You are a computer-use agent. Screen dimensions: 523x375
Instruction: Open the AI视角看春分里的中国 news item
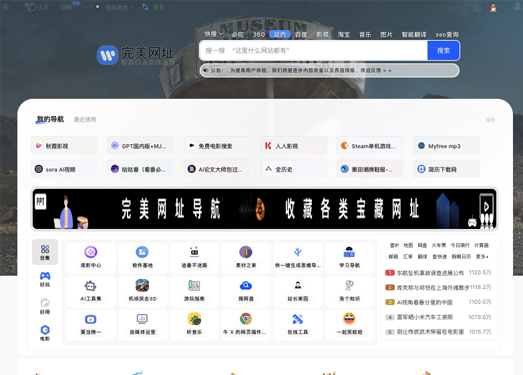438,302
